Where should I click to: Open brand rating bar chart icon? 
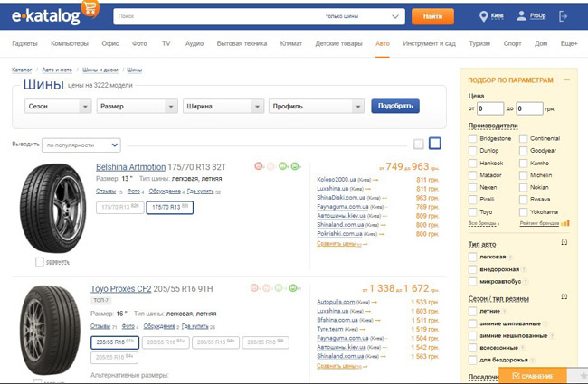(x=565, y=223)
